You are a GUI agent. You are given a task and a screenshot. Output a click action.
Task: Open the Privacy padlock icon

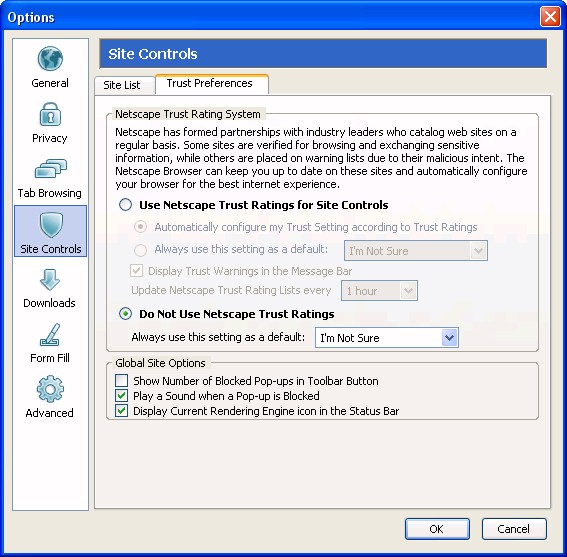pos(50,114)
